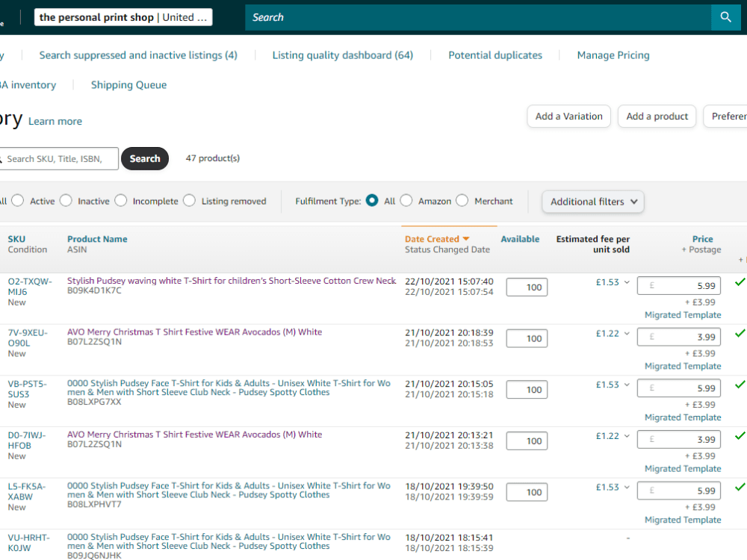
Task: Select the Listing removed radio button
Action: (x=189, y=200)
